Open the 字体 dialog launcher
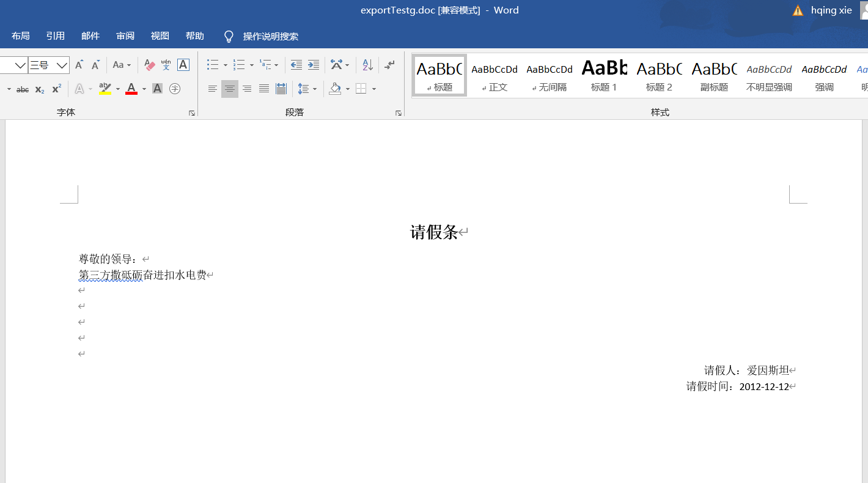Screen dimensions: 868x483 [191, 112]
